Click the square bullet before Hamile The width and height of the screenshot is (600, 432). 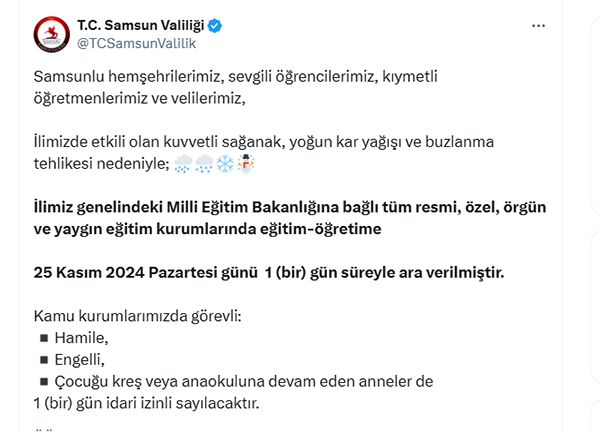44,338
